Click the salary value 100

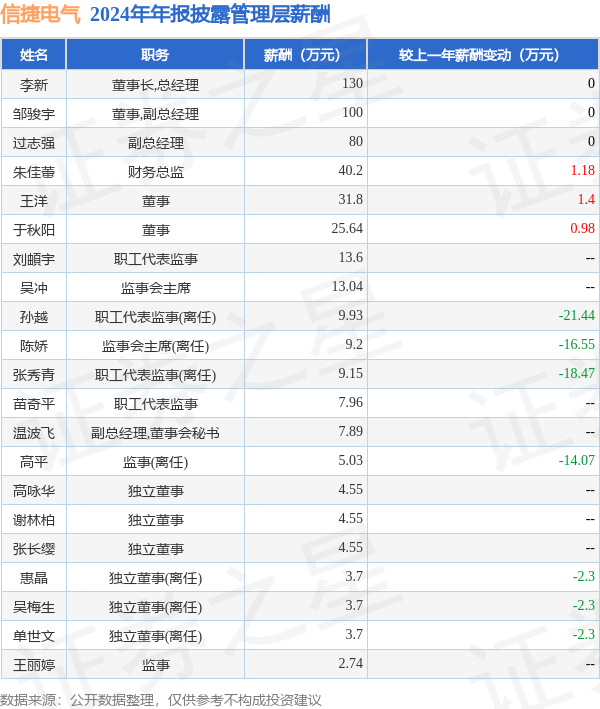352,113
